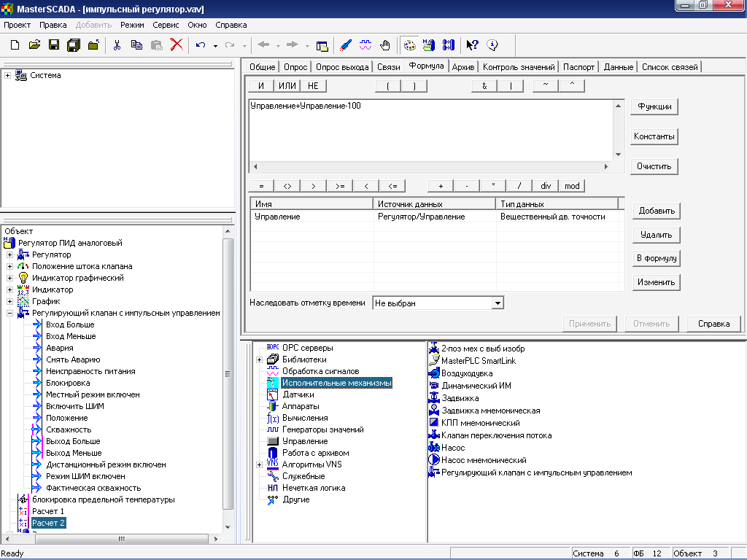Click the Добавить variable button
This screenshot has height=560, width=747.
657,211
